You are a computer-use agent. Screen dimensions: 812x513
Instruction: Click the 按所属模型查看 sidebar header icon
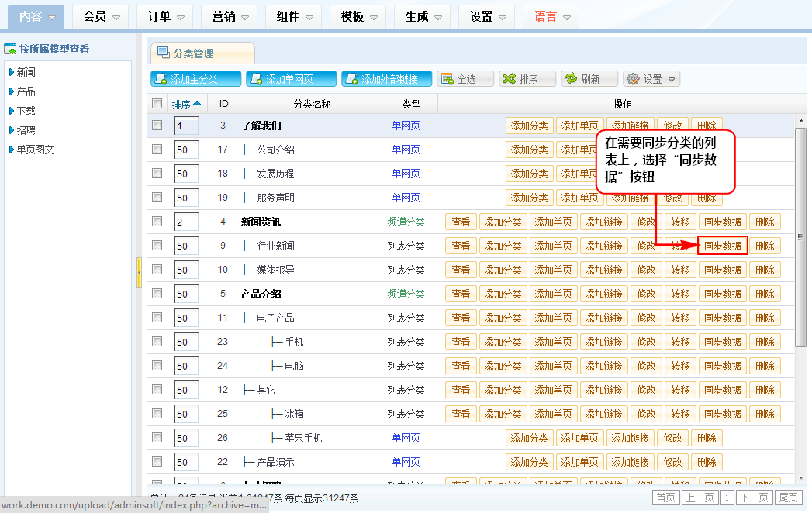(x=10, y=49)
